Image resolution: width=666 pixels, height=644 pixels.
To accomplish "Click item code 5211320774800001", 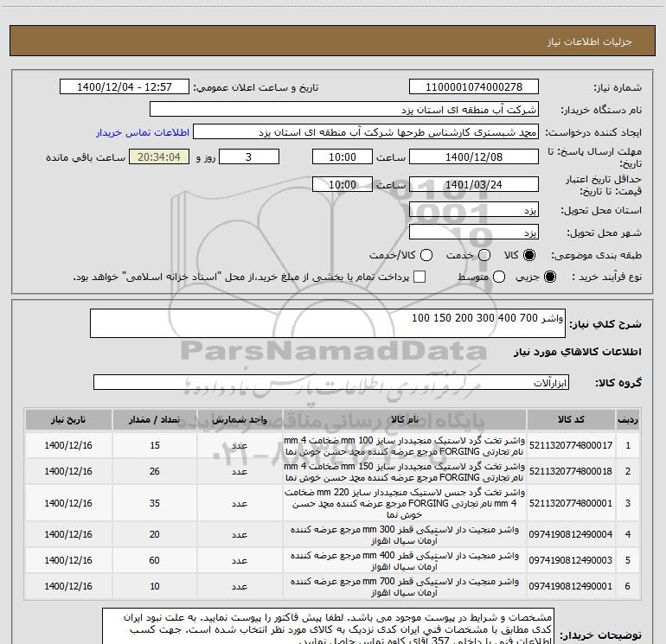I will point(571,503).
